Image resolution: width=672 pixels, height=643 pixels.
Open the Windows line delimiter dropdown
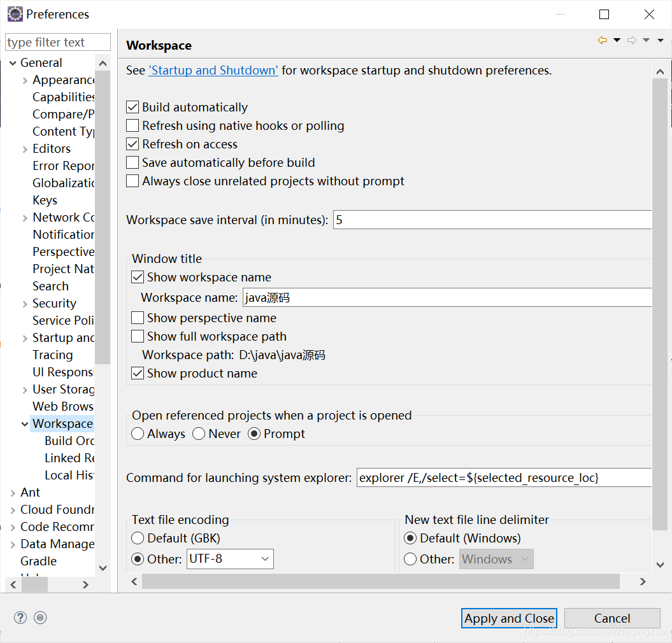pos(496,559)
